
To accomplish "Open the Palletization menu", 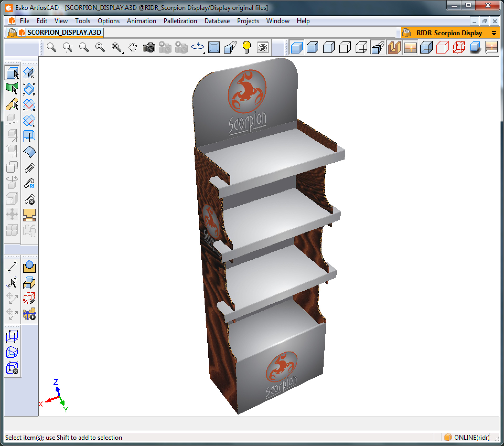I will [180, 21].
